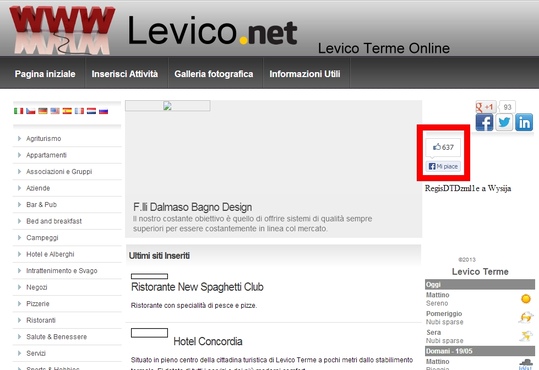Click the arrow beside Pizzerie

(x=19, y=304)
